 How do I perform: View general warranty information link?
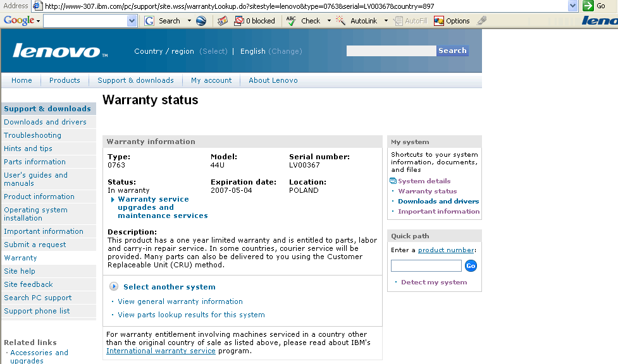coord(180,302)
